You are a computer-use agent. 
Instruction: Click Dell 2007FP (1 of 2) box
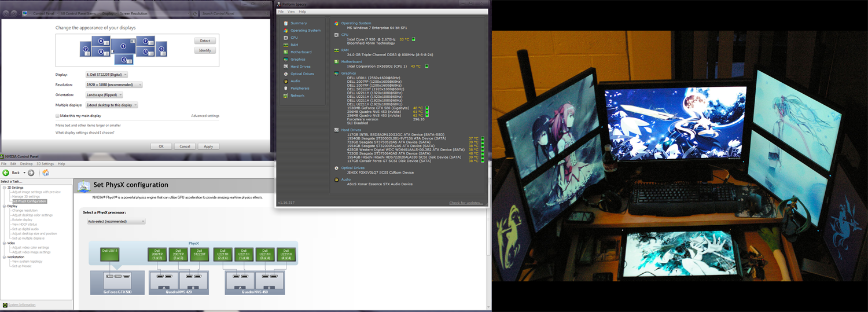(x=157, y=254)
